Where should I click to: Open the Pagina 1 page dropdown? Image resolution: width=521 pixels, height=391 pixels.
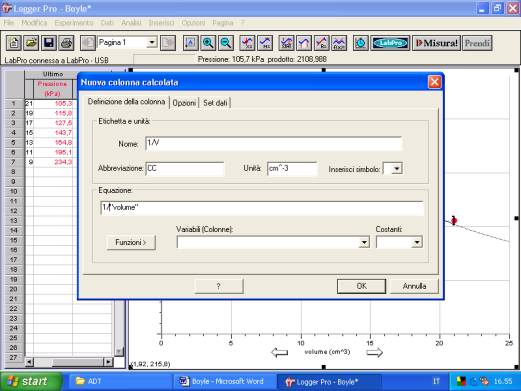pyautogui.click(x=152, y=43)
